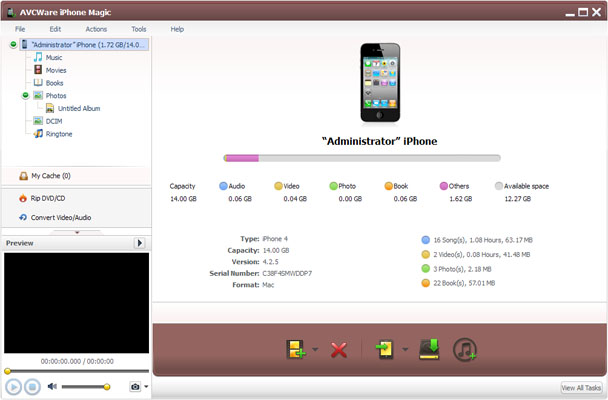Click the Book orange legend dot
Screen dimensions: 608x400
pos(389,186)
